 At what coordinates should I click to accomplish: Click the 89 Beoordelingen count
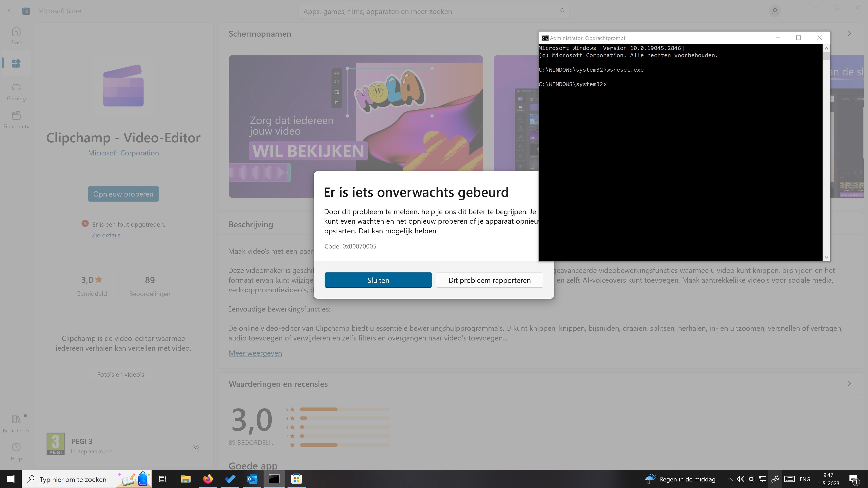click(x=150, y=286)
